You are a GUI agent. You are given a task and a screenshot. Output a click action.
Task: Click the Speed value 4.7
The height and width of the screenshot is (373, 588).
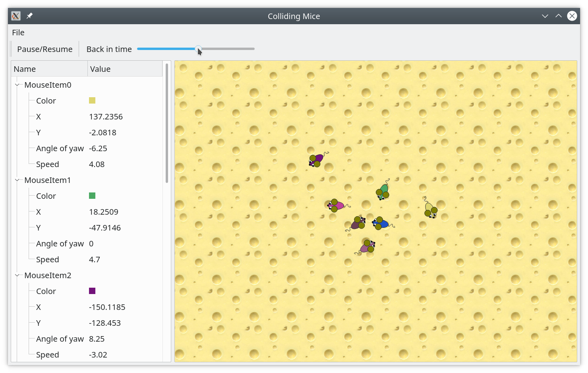tap(95, 260)
